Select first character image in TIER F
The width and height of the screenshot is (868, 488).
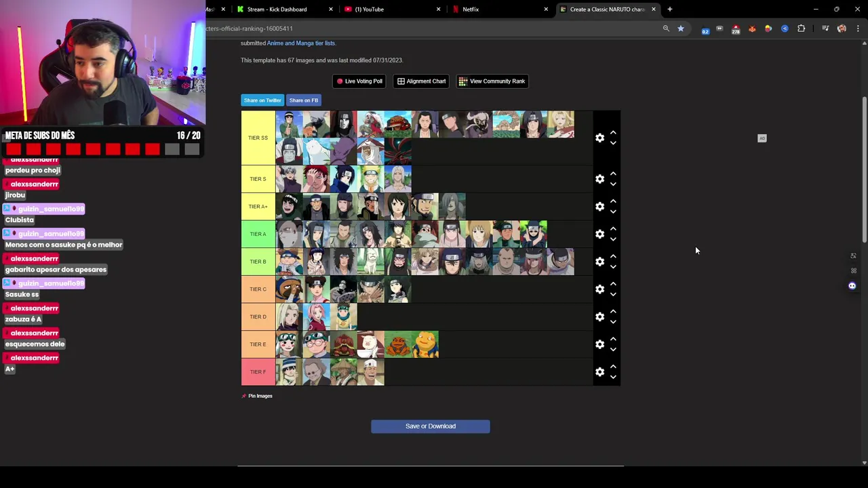pos(290,372)
